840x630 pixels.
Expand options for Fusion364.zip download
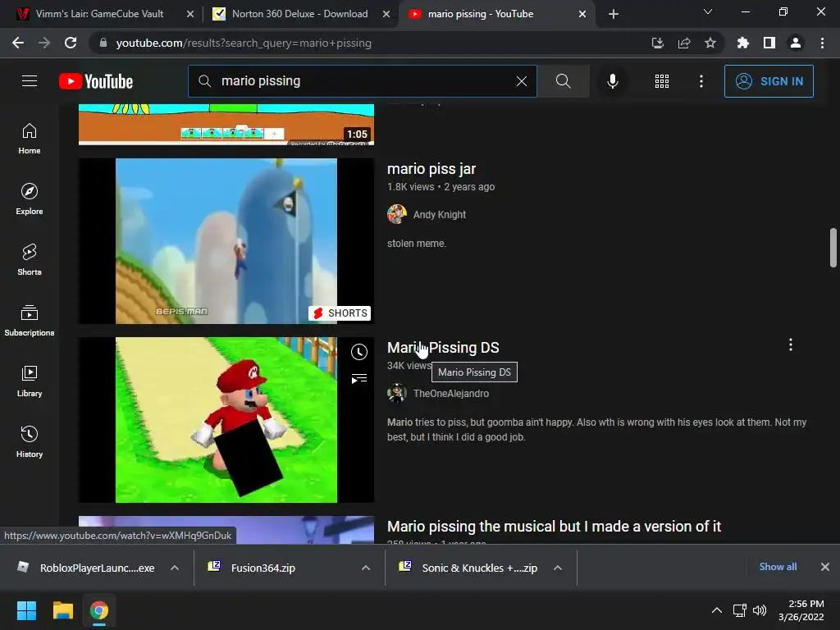point(366,568)
